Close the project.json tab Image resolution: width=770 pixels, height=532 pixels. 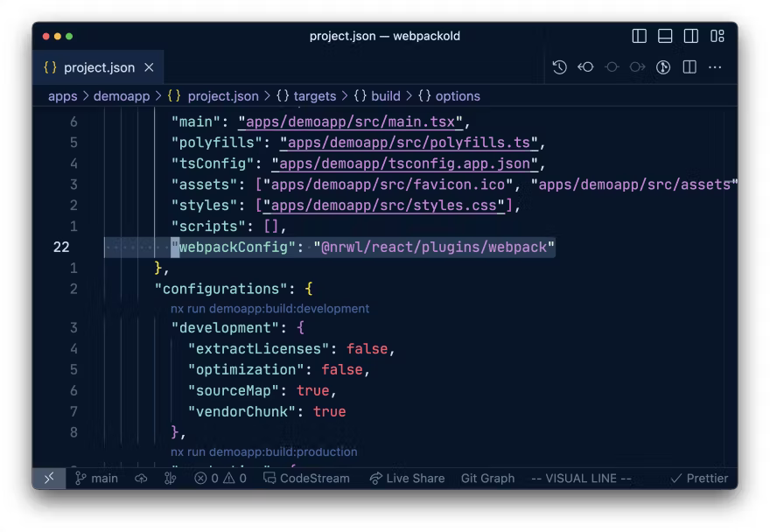coord(149,67)
